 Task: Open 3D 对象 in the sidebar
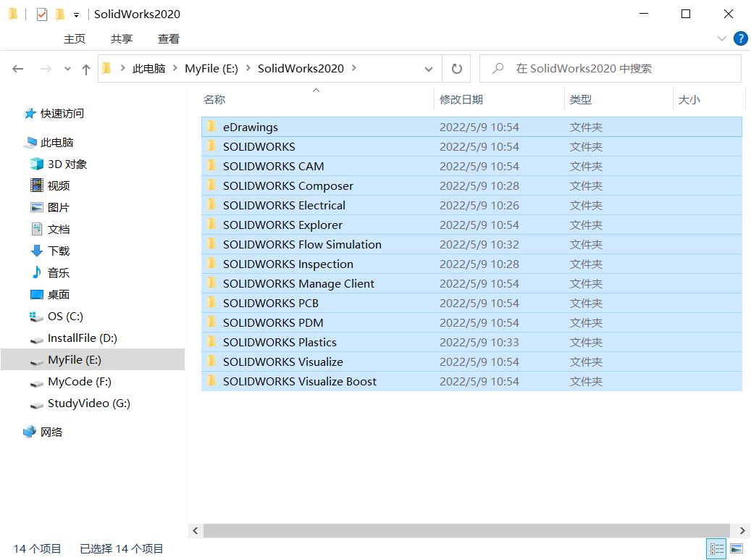pos(67,164)
